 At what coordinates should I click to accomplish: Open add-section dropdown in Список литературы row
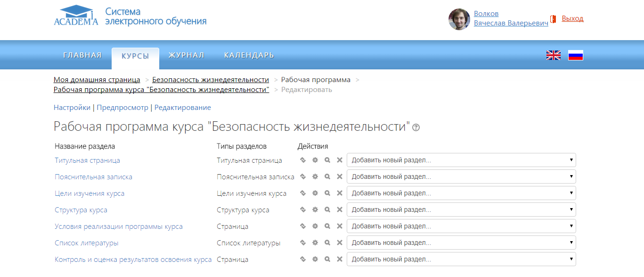point(461,243)
